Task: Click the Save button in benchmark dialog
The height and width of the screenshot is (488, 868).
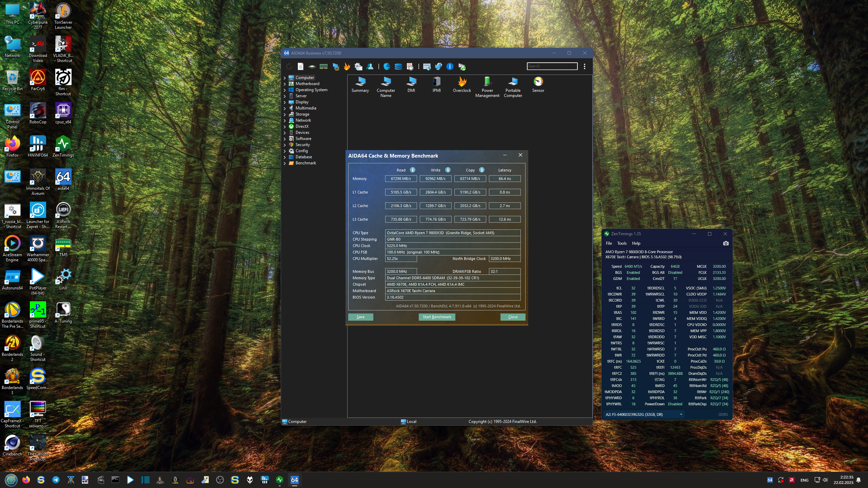Action: click(x=360, y=317)
